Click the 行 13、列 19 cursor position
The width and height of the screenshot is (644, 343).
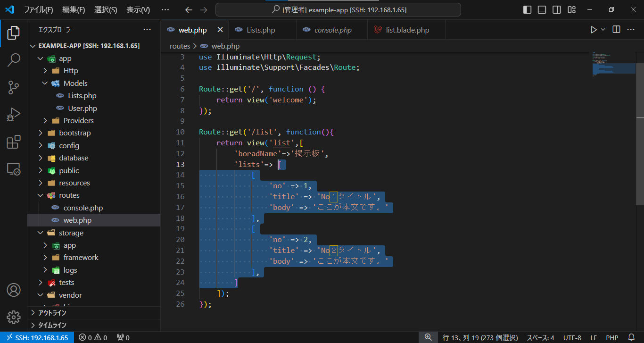pyautogui.click(x=480, y=338)
